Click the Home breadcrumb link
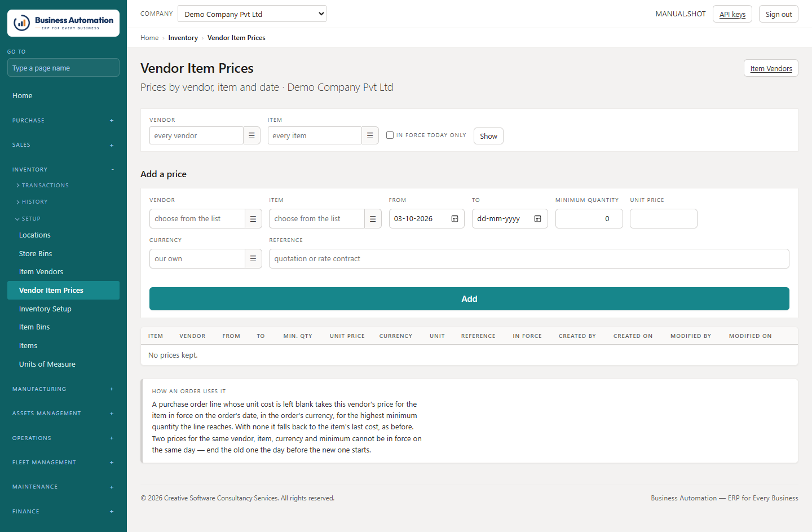The image size is (812, 532). point(149,38)
